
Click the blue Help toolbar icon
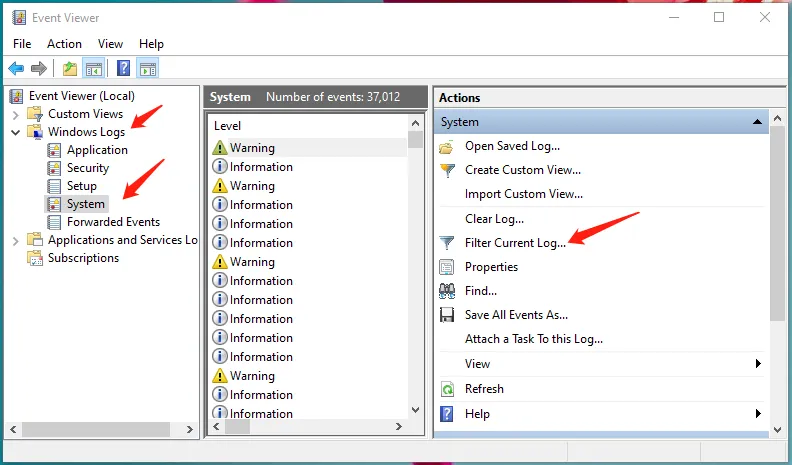tap(123, 68)
